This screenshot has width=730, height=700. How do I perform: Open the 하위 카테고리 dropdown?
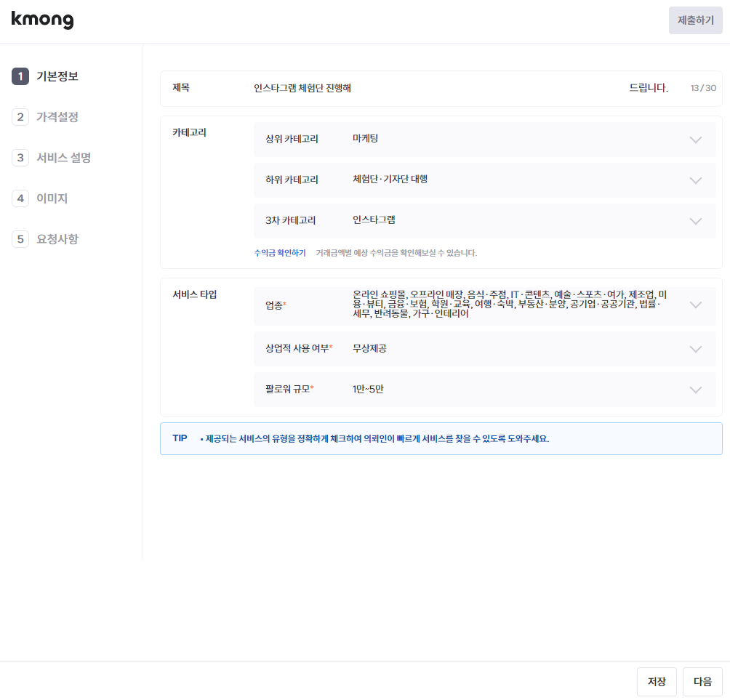(x=485, y=180)
